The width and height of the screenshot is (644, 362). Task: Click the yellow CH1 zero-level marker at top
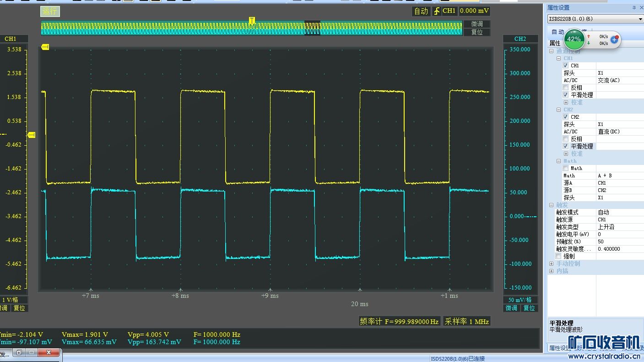pos(45,47)
